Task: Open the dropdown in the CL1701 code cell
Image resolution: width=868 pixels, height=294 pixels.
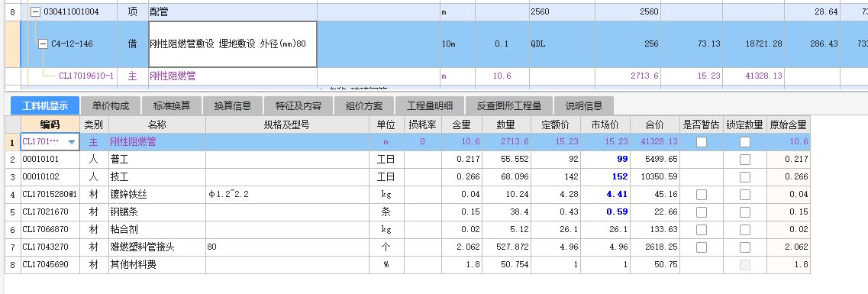Action: point(72,142)
